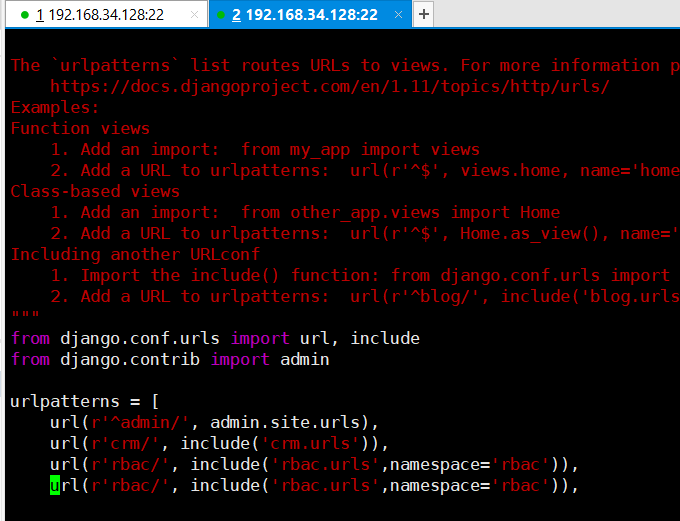
Task: Click the 'Function views' comment line
Action: (x=80, y=128)
